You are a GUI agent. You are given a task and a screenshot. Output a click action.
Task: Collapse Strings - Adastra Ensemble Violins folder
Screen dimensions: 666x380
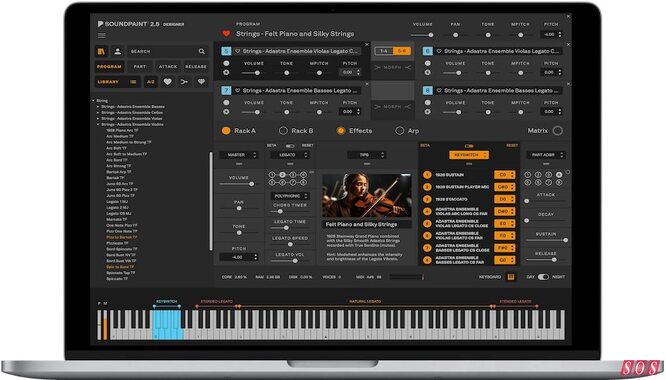click(98, 124)
